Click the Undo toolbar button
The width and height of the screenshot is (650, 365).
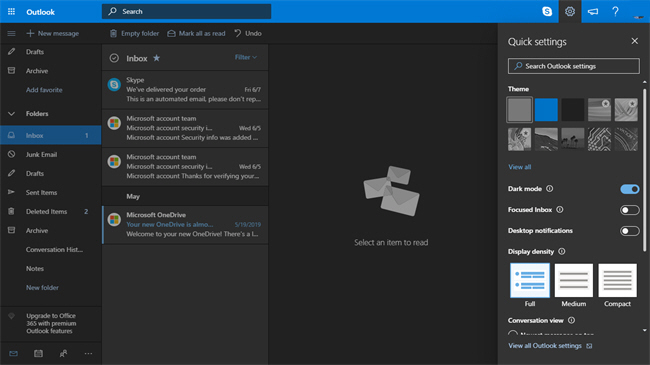[247, 33]
